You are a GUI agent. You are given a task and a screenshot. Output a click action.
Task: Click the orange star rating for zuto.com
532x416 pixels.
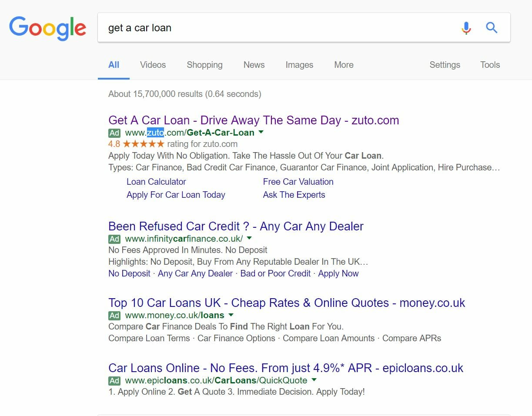[144, 144]
